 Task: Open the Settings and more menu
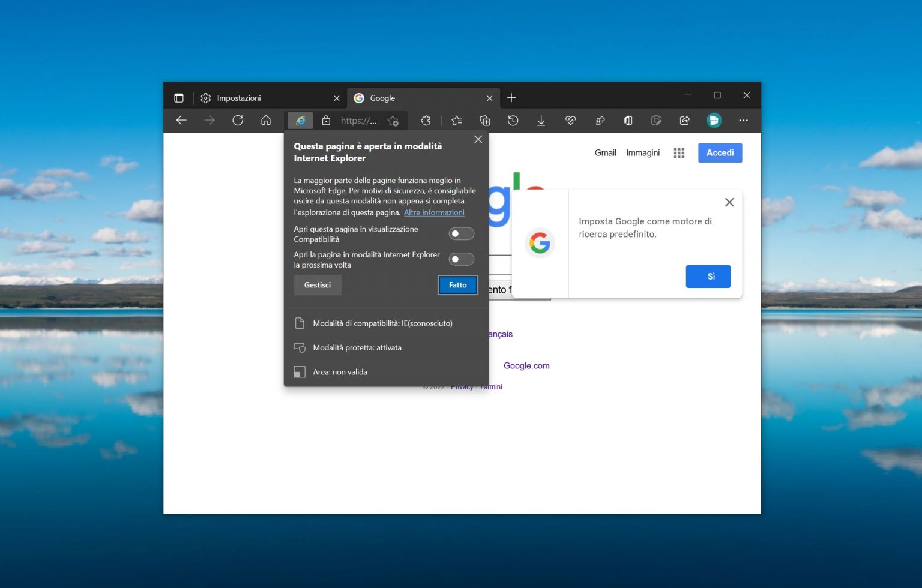(x=743, y=121)
